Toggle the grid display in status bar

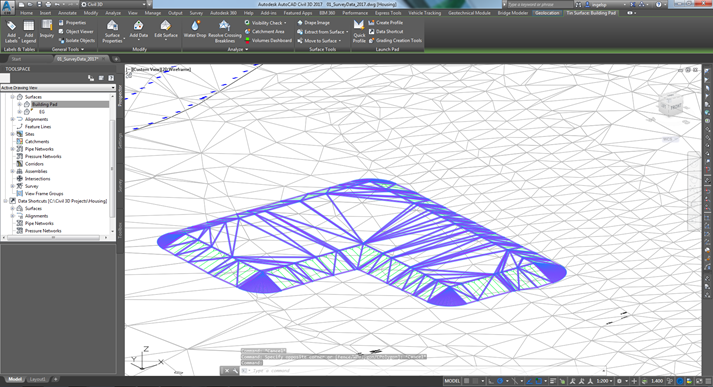pos(467,381)
